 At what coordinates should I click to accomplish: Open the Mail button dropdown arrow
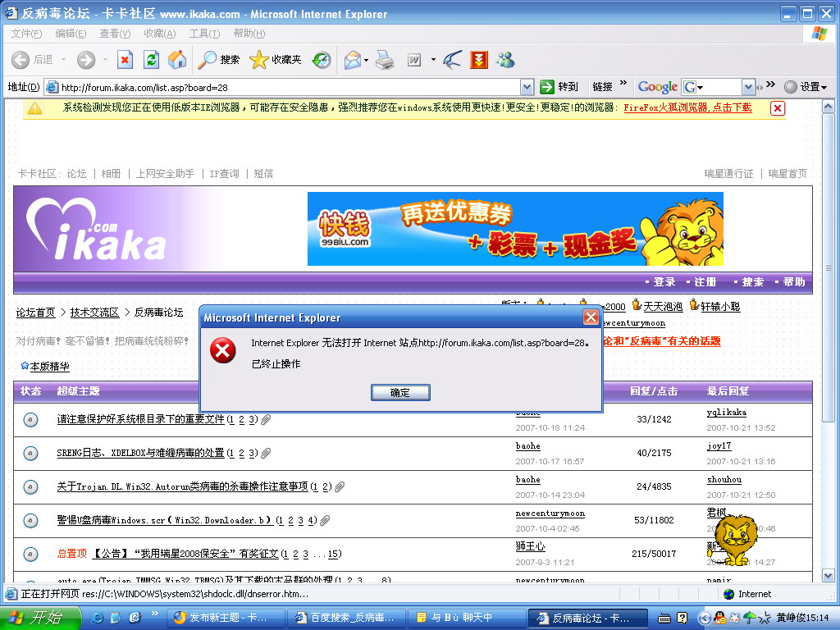pos(367,59)
